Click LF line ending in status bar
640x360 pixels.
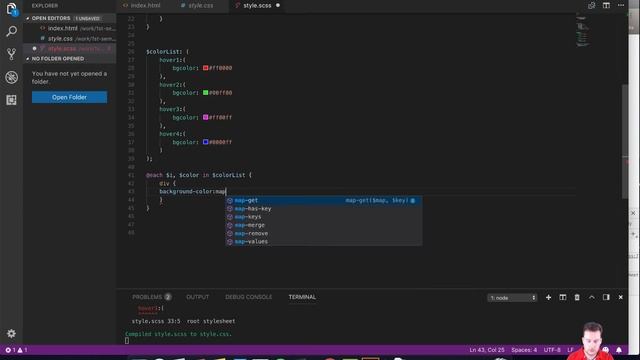click(570, 350)
